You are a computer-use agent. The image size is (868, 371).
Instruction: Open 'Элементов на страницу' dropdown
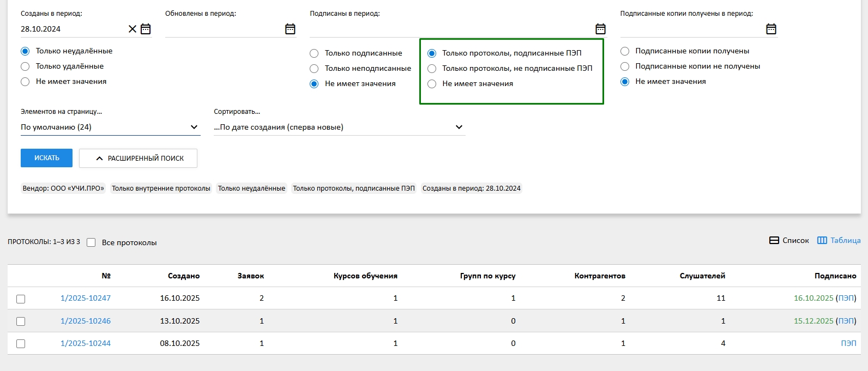click(x=110, y=127)
